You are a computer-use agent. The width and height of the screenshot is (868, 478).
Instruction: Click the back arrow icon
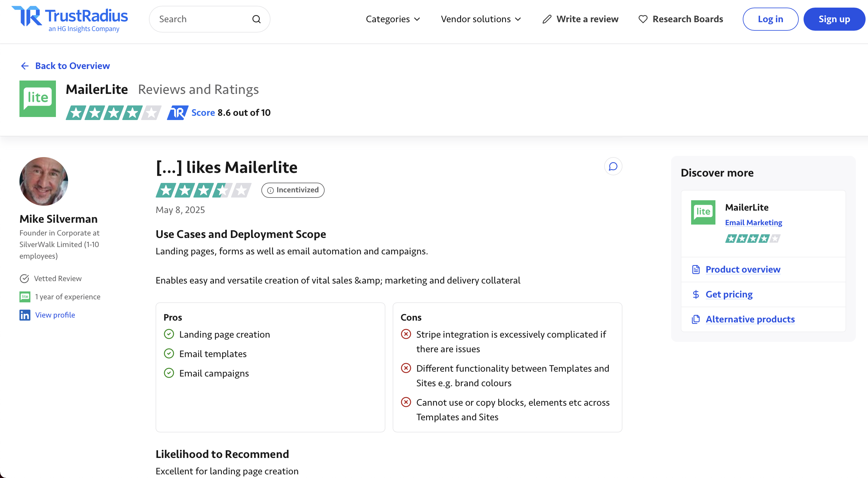click(x=25, y=66)
